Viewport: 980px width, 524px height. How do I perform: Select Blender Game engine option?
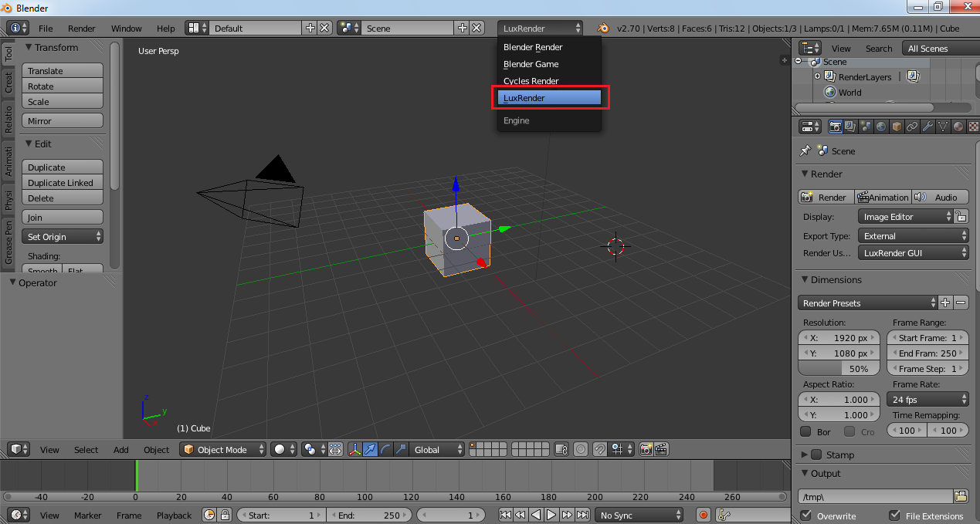click(x=549, y=64)
